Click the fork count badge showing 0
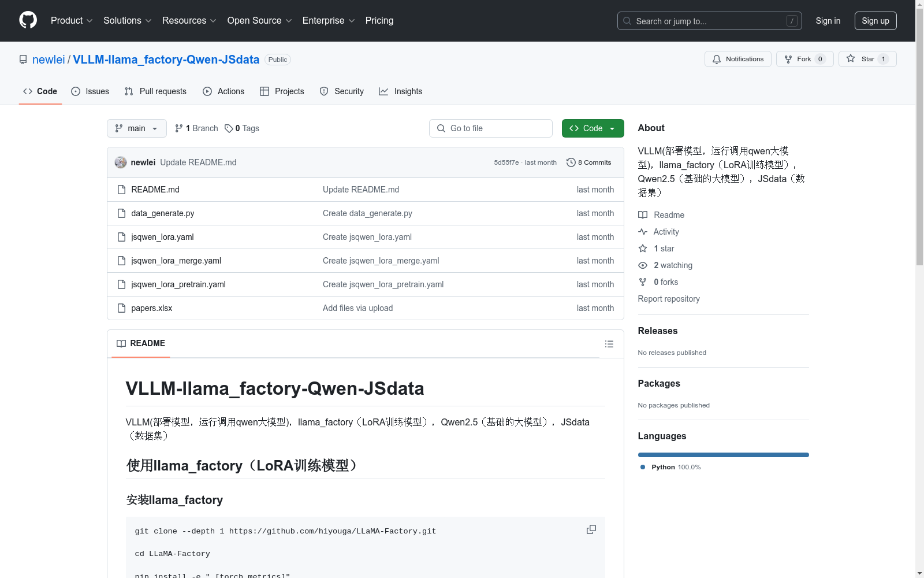 820,59
